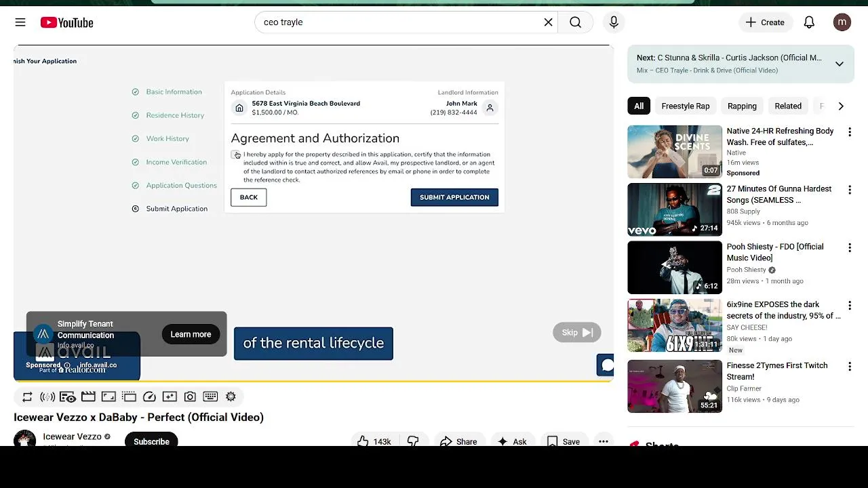Skip the ad with the Skip button
The image size is (868, 488).
point(577,332)
